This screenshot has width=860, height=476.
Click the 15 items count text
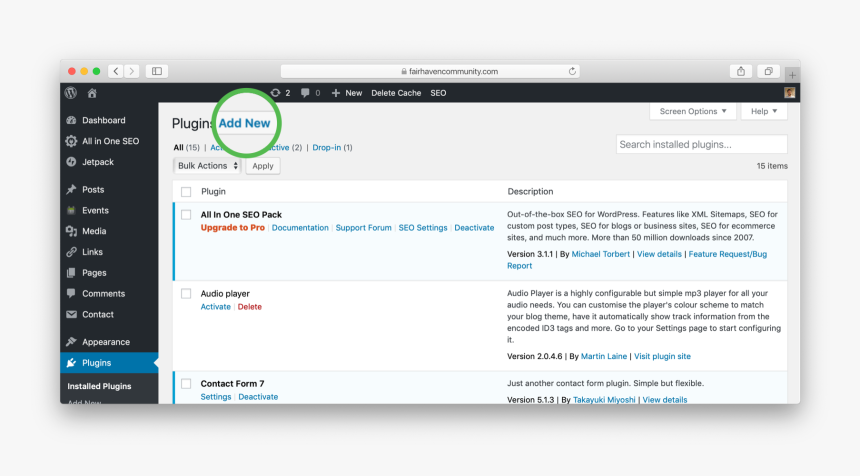click(x=772, y=166)
